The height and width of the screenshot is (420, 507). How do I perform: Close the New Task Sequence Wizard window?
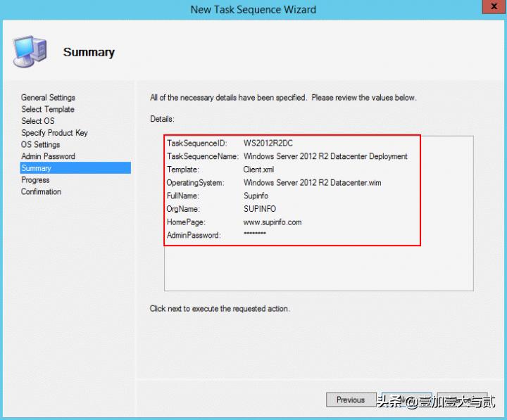pos(494,6)
